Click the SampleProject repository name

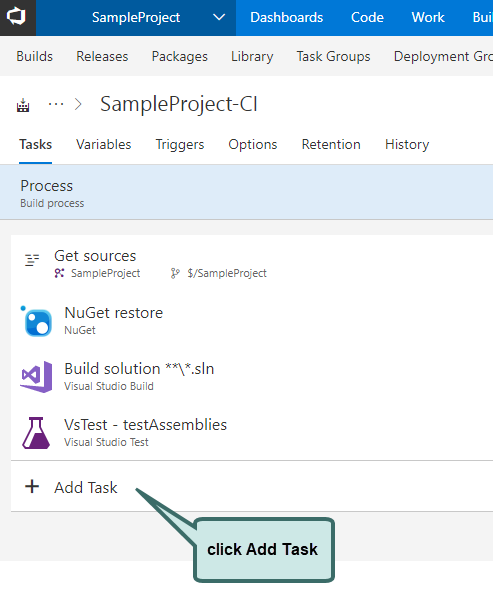coord(105,273)
